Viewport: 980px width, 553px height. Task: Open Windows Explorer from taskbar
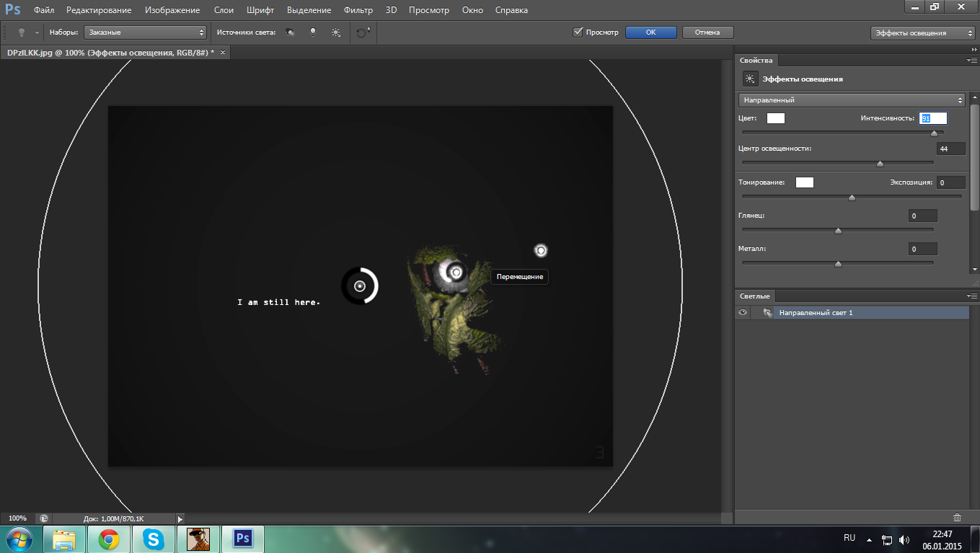tap(65, 539)
